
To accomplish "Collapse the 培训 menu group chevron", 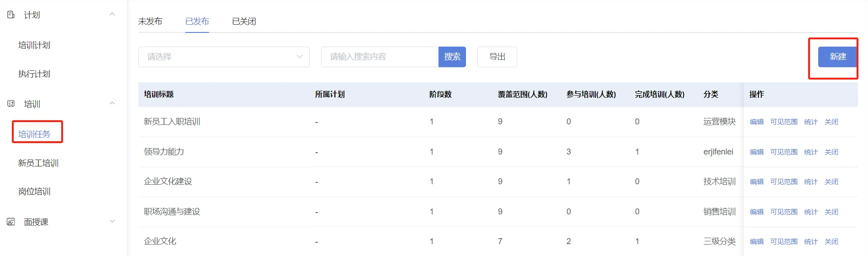I will [x=112, y=103].
